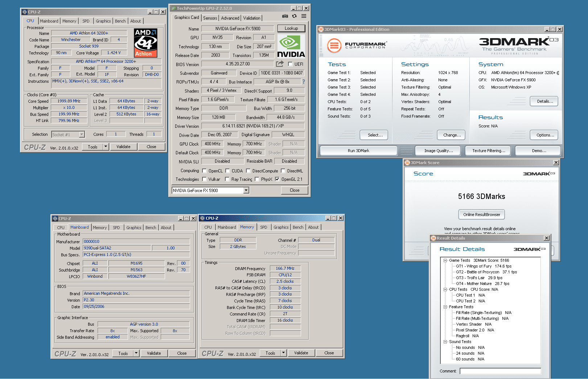Screen dimensions: 588x379
Task: Select GT4 - Mother Nature tree row
Action: (x=482, y=284)
